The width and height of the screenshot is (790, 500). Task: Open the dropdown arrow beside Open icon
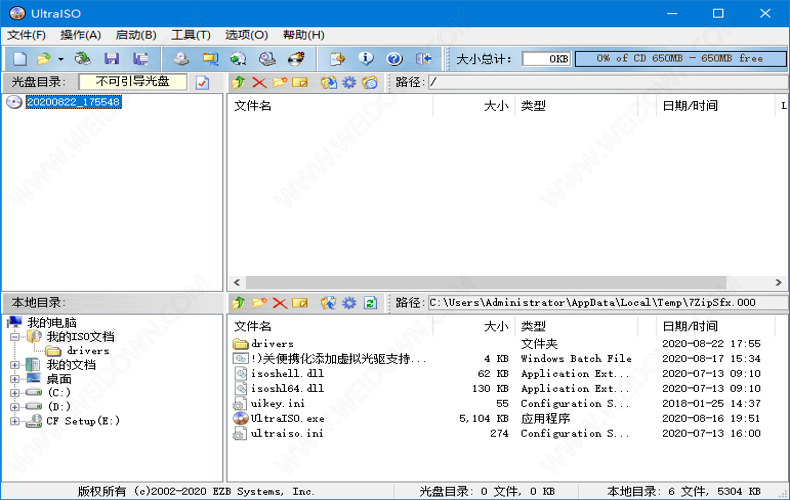[61, 59]
